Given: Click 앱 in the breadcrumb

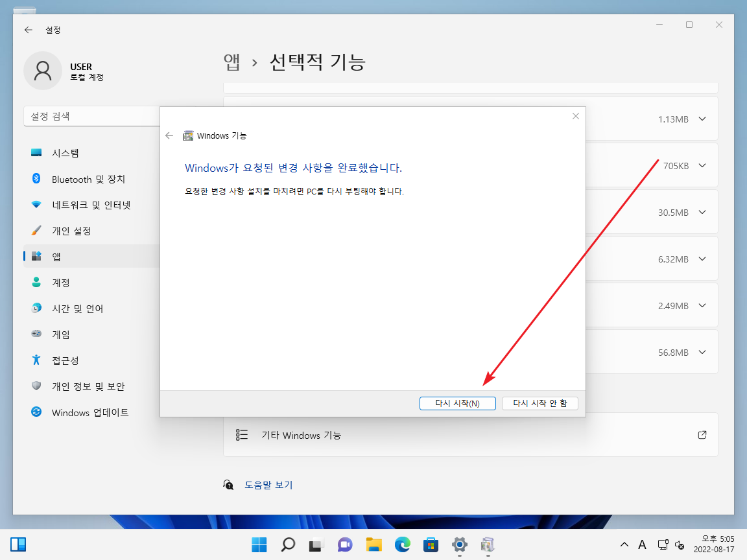Looking at the screenshot, I should [231, 62].
